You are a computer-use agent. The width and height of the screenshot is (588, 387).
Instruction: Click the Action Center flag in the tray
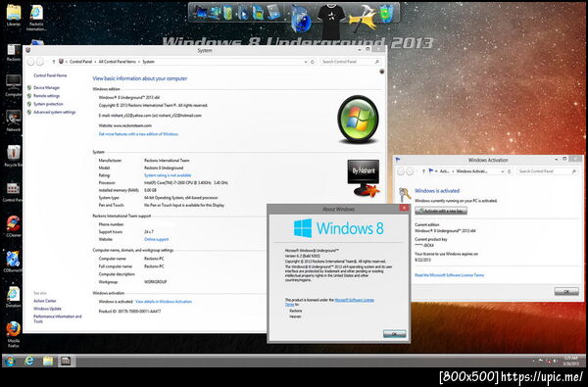pos(541,361)
